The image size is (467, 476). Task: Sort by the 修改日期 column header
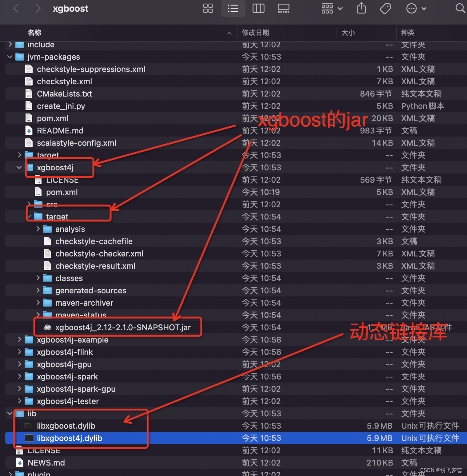255,33
